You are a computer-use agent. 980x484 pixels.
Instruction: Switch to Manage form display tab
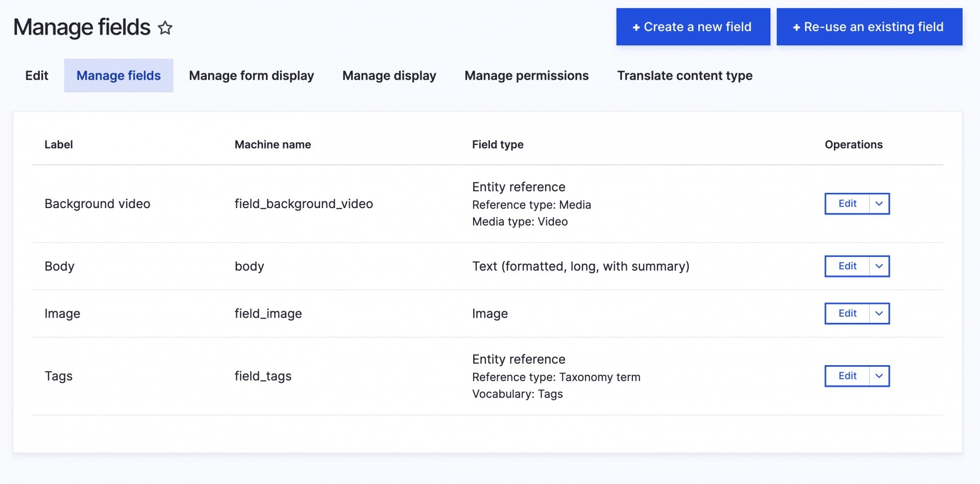[251, 75]
